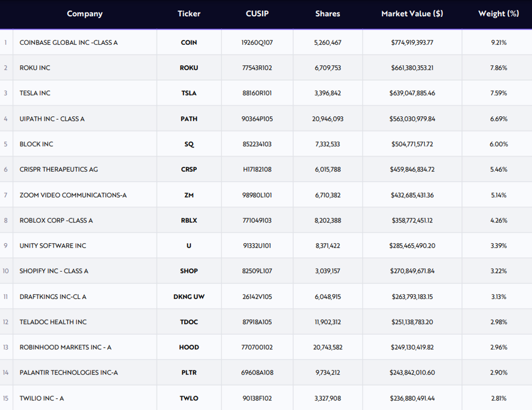532x410 pixels.
Task: Click the PATH ticker symbol
Action: pyautogui.click(x=189, y=119)
